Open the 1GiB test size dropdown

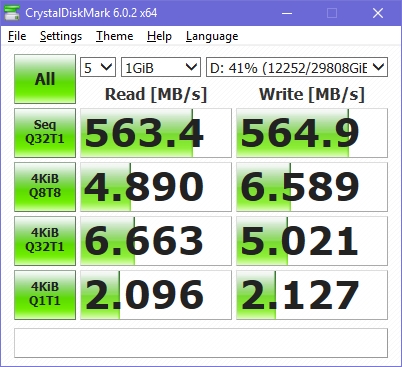coord(161,67)
